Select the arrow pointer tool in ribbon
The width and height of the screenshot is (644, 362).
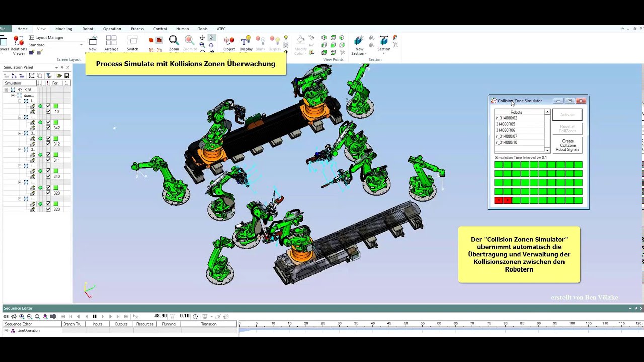[211, 38]
